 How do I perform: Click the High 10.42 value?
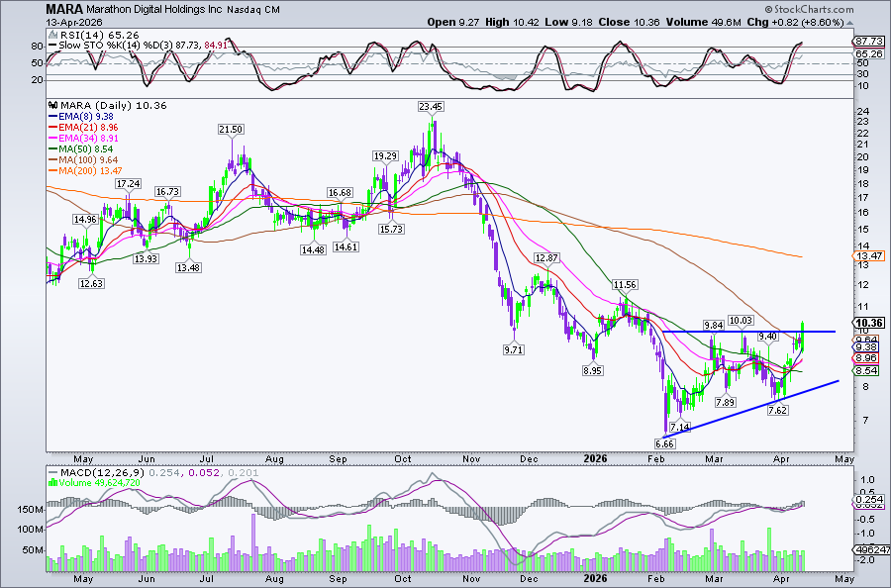point(513,22)
